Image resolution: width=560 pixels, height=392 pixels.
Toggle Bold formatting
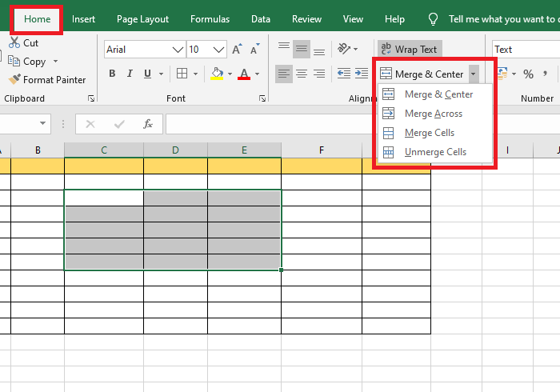(x=112, y=74)
